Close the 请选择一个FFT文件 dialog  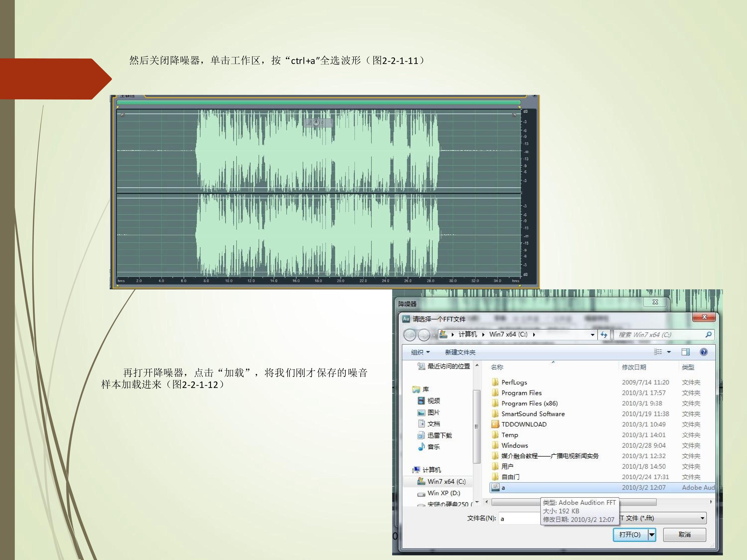click(x=704, y=317)
